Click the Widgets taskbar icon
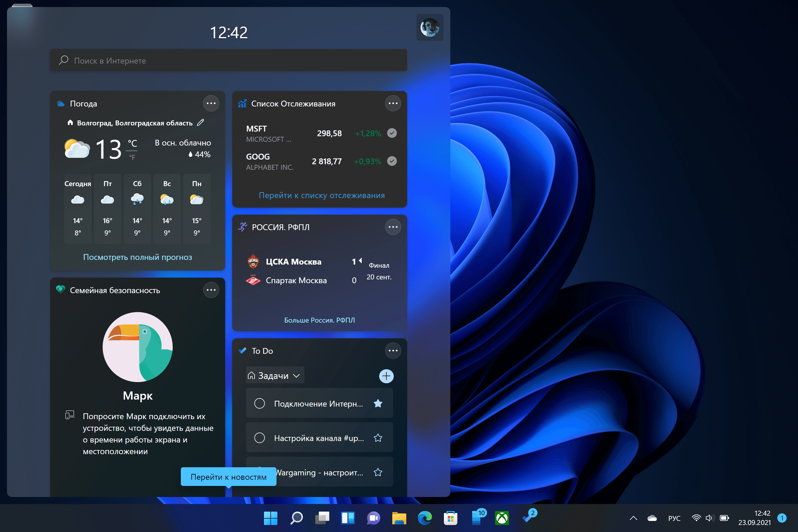 pyautogui.click(x=348, y=518)
